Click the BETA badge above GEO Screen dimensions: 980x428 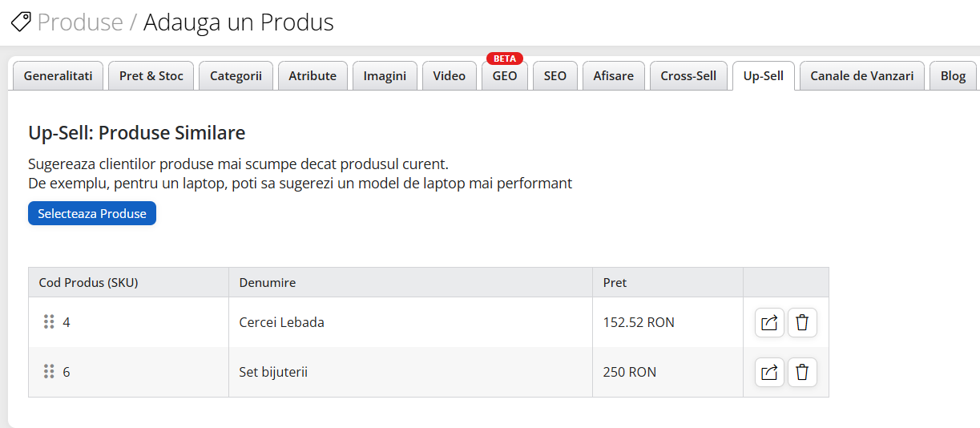pyautogui.click(x=505, y=59)
